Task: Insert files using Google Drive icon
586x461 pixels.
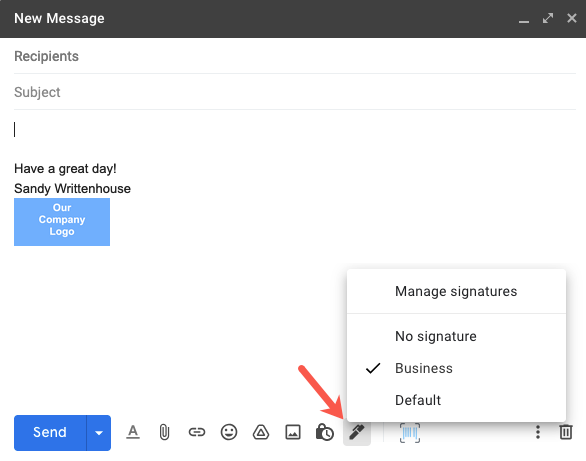Action: tap(261, 432)
